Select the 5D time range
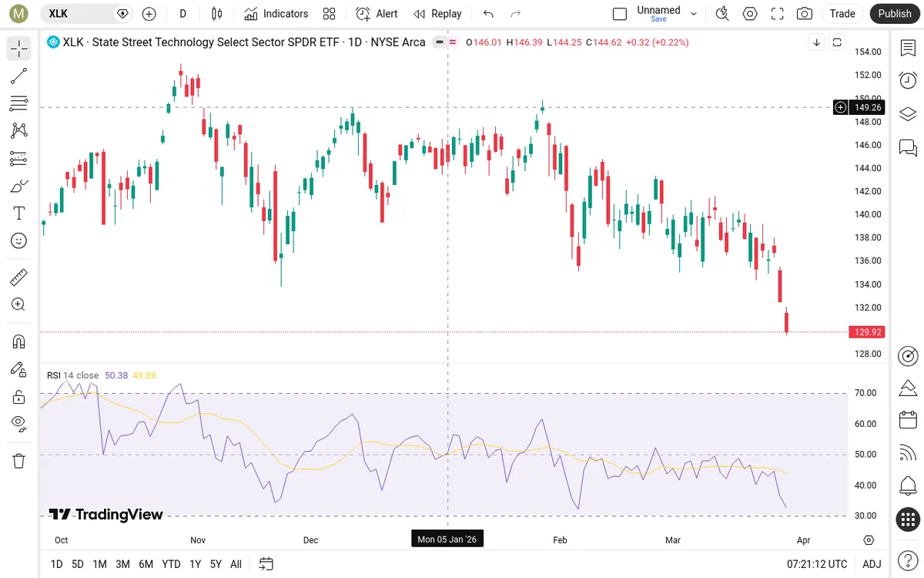This screenshot has height=578, width=924. [x=78, y=564]
